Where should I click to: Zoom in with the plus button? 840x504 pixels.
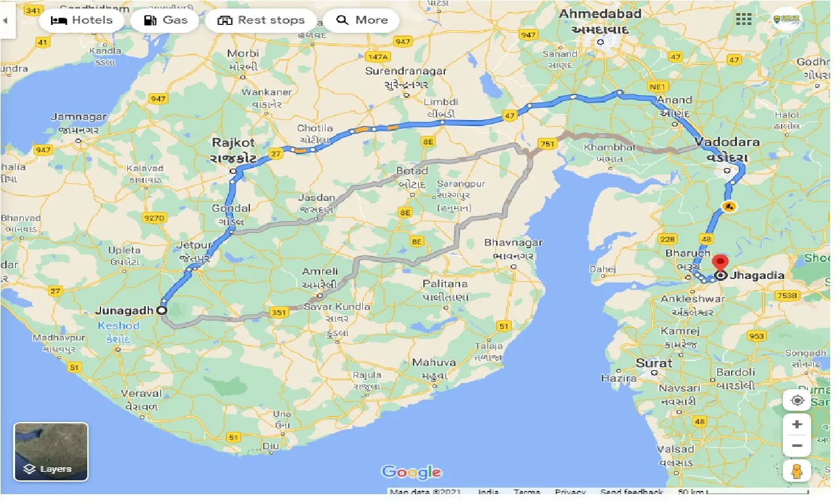tap(797, 425)
